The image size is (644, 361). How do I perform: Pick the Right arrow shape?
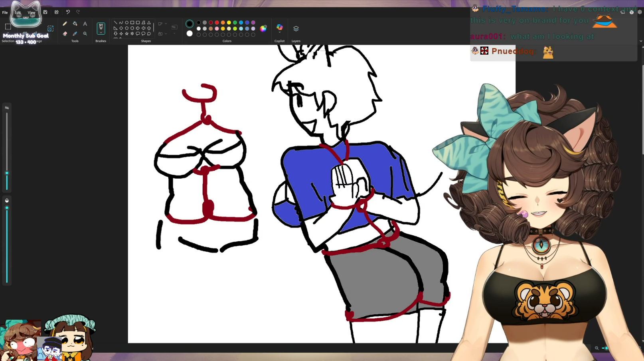click(138, 28)
